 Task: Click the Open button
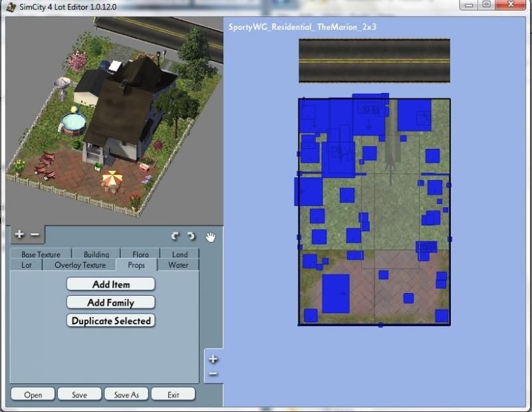[33, 395]
